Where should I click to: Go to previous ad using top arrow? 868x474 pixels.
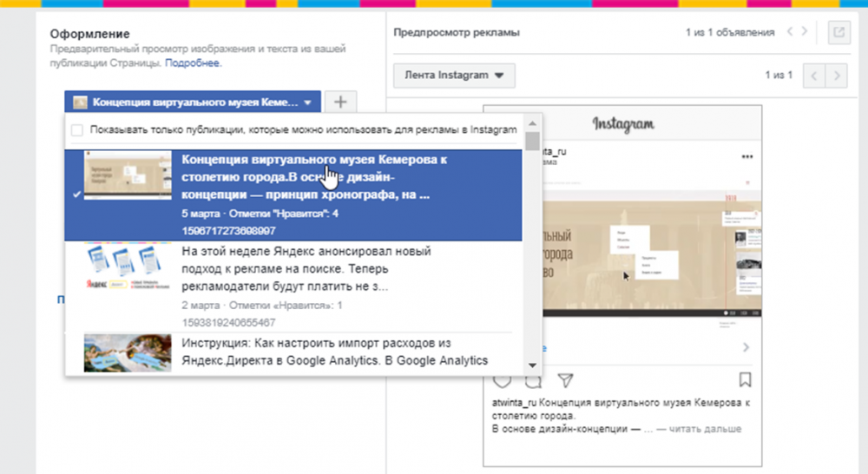(790, 31)
